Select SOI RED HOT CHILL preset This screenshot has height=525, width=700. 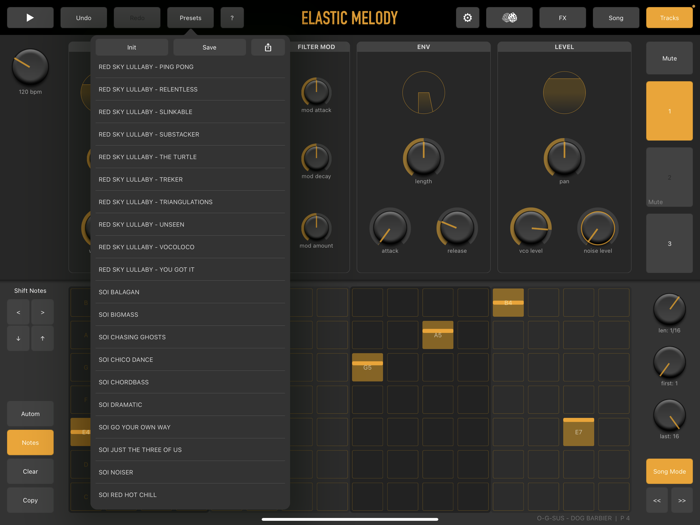[190, 495]
